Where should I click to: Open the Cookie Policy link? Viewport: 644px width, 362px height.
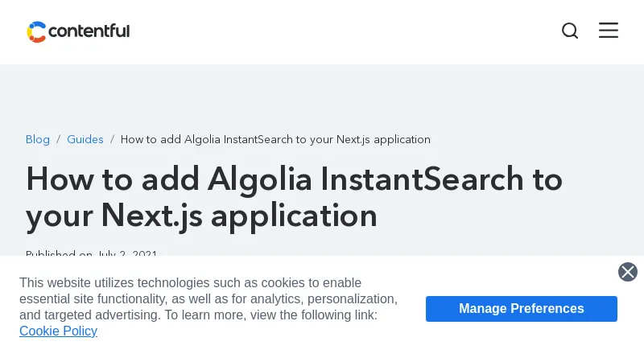coord(58,331)
